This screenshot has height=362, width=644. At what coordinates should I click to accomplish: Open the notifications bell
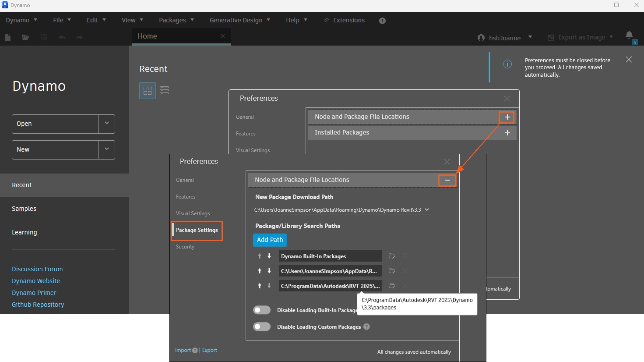(629, 35)
